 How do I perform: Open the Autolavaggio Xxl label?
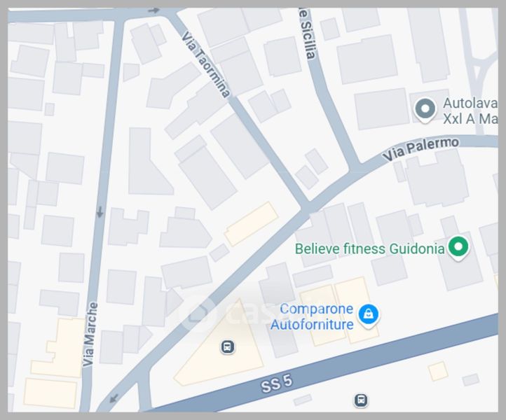(x=470, y=111)
